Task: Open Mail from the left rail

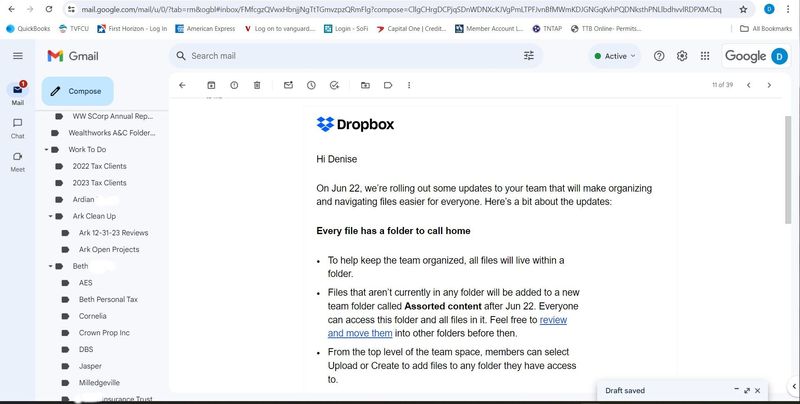Action: pos(18,93)
